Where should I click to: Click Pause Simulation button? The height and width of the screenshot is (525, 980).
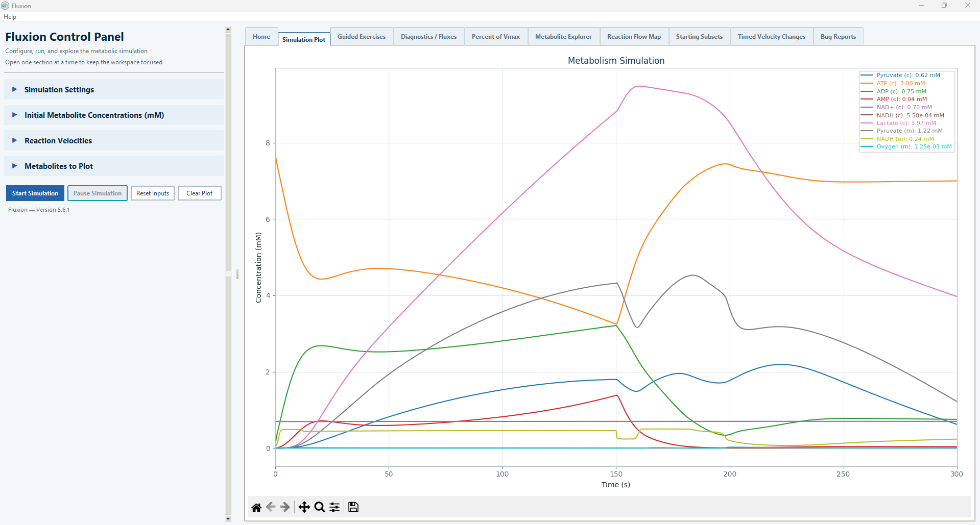coord(98,193)
